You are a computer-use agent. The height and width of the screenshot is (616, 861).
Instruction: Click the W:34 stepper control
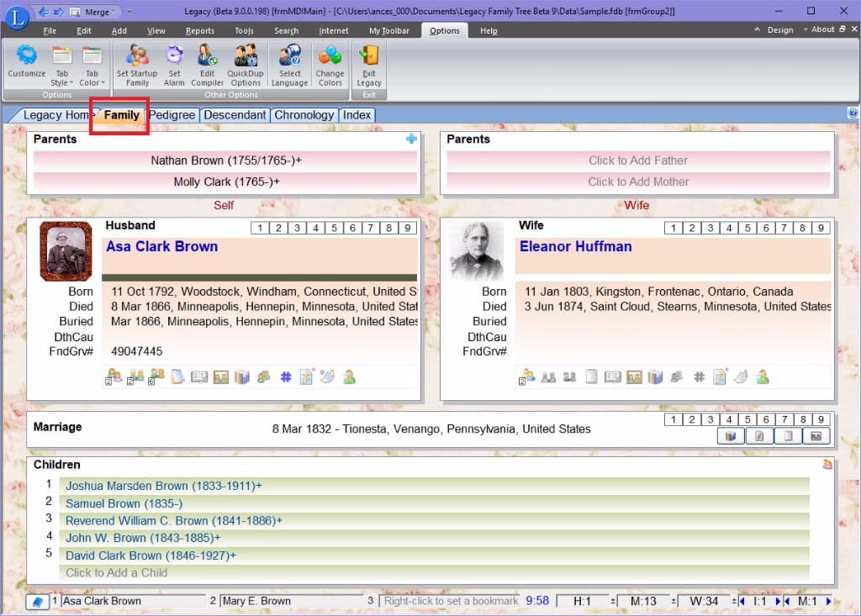coord(734,602)
